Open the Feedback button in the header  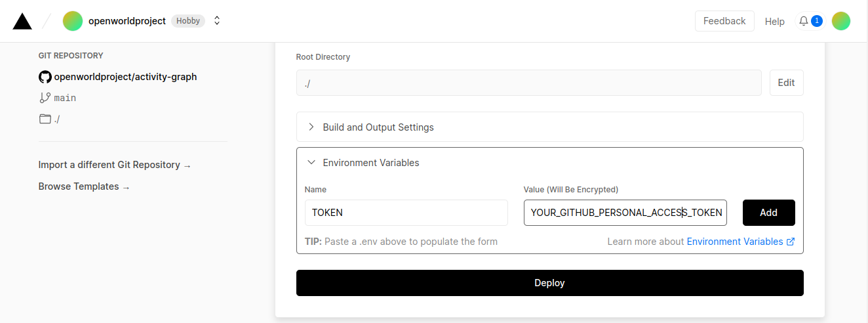pyautogui.click(x=724, y=21)
